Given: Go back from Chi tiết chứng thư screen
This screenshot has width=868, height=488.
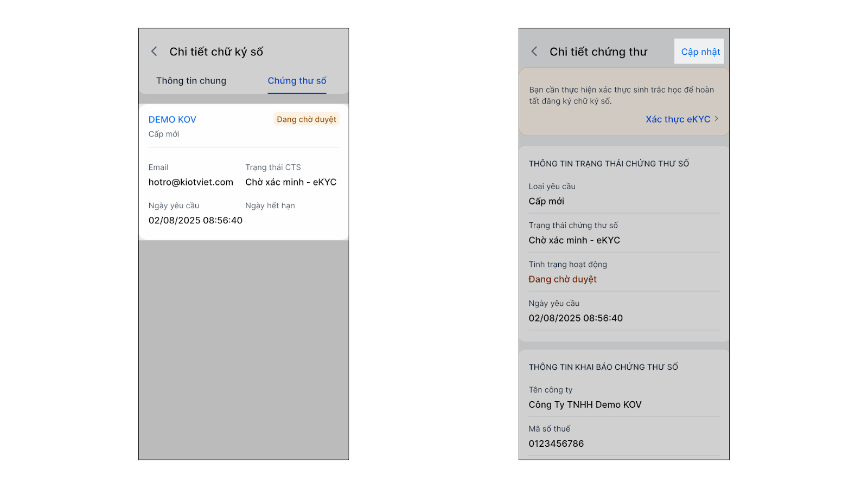Looking at the screenshot, I should pos(534,52).
